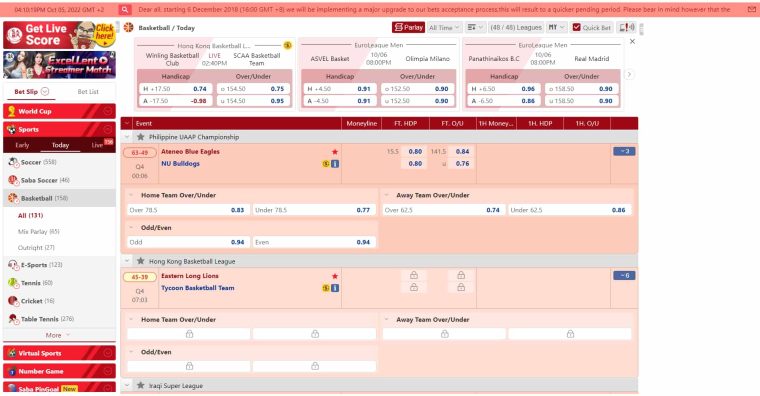The height and width of the screenshot is (396, 760).
Task: Select o 158.50 odds on Panathinaikos card
Action: click(582, 89)
